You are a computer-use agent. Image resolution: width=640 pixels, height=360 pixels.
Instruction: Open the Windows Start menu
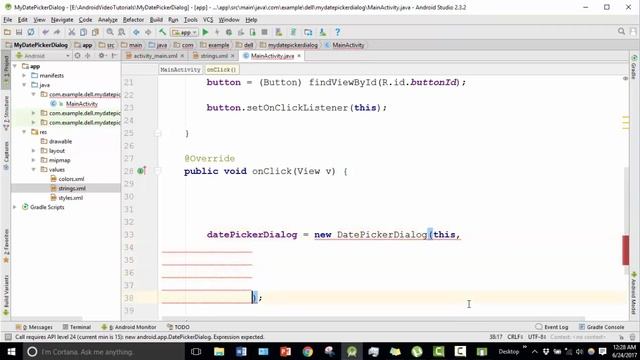(x=11, y=351)
